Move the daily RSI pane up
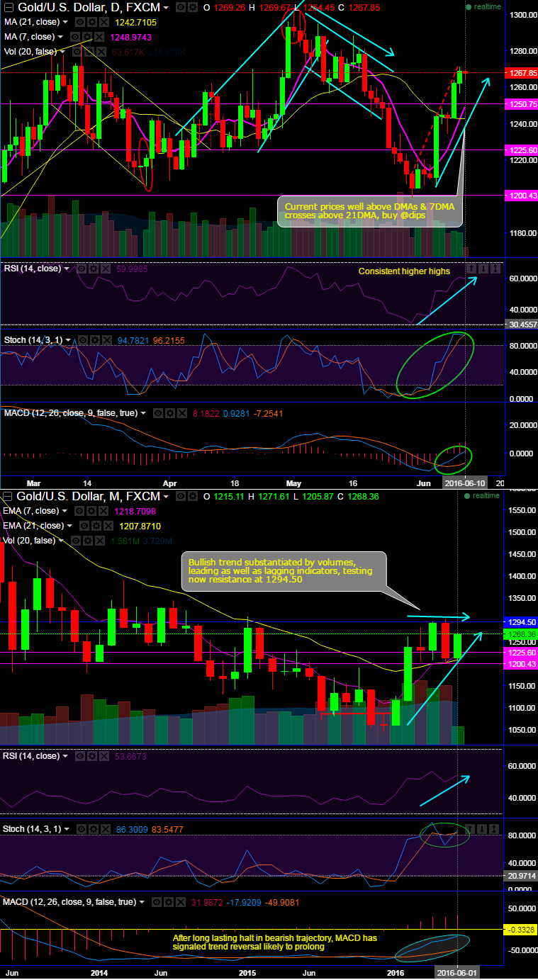The image size is (538, 980). (471, 269)
